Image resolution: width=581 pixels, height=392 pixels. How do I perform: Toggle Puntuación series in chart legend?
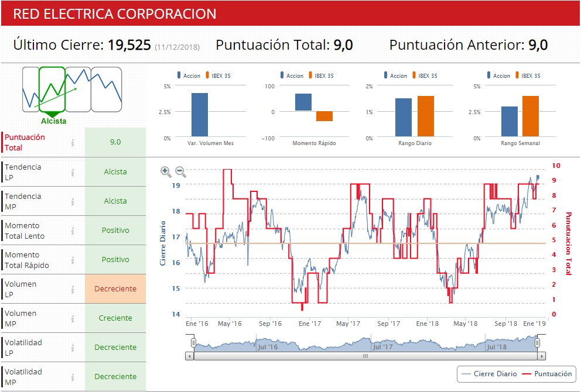(x=547, y=374)
